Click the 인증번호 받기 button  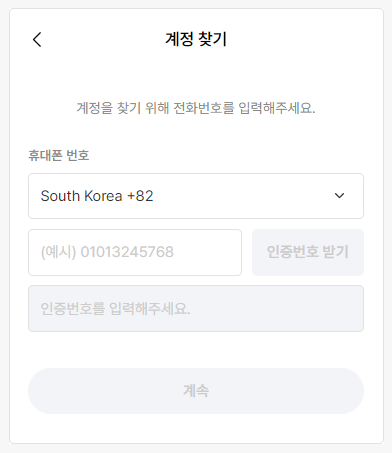(308, 252)
